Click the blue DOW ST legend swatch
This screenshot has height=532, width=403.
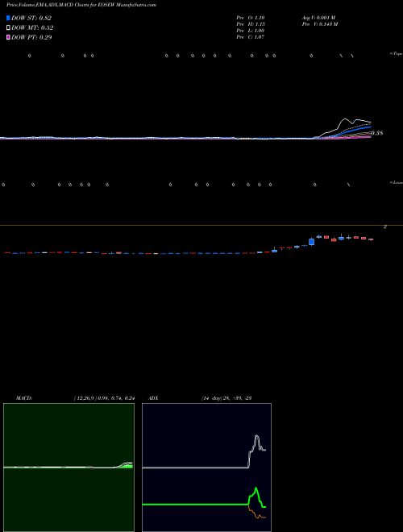(x=8, y=18)
